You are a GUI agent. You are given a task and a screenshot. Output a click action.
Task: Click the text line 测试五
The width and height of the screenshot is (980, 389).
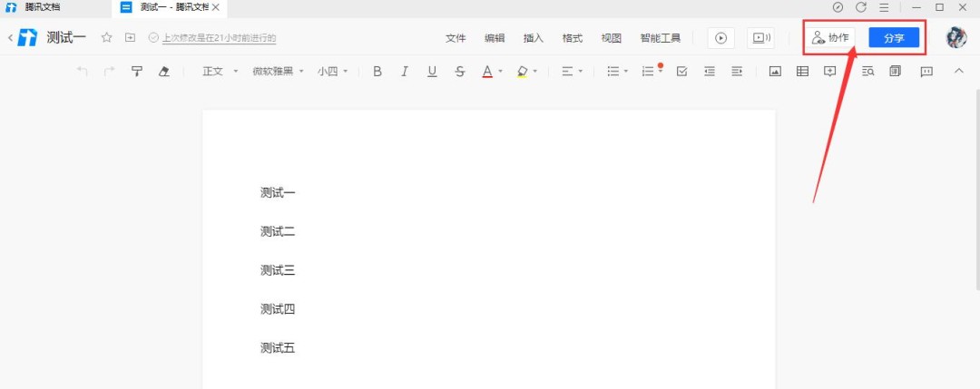pyautogui.click(x=278, y=348)
